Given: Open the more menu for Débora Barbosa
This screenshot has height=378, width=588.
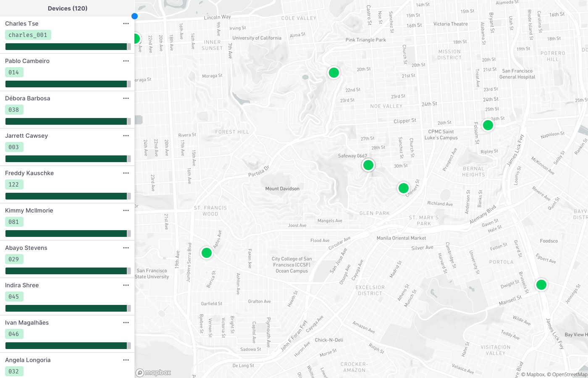Looking at the screenshot, I should point(126,98).
